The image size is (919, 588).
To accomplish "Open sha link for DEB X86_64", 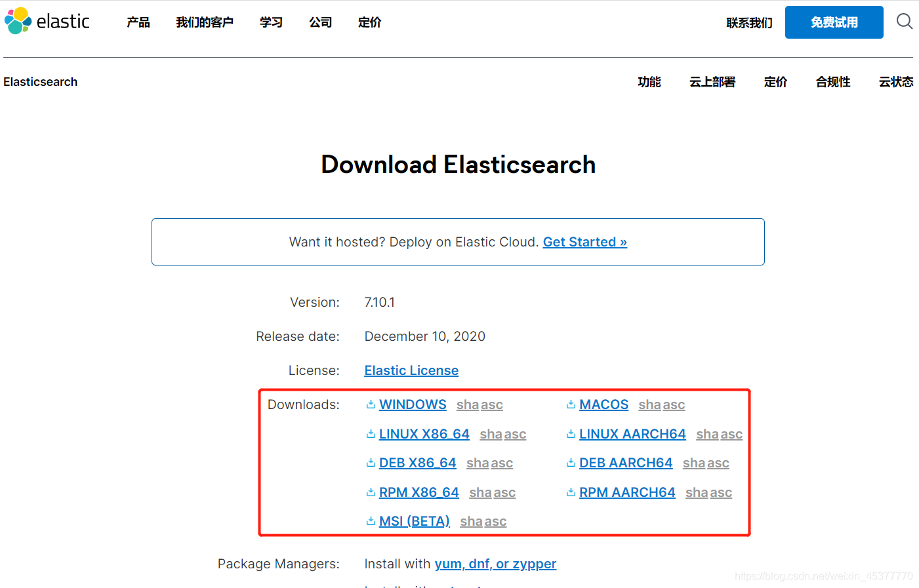I will click(x=478, y=463).
